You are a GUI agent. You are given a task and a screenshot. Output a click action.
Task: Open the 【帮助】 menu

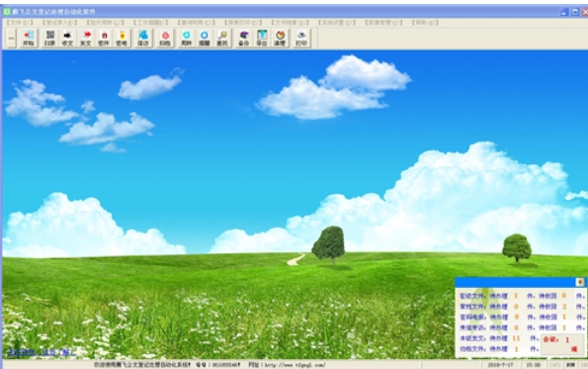(x=425, y=23)
